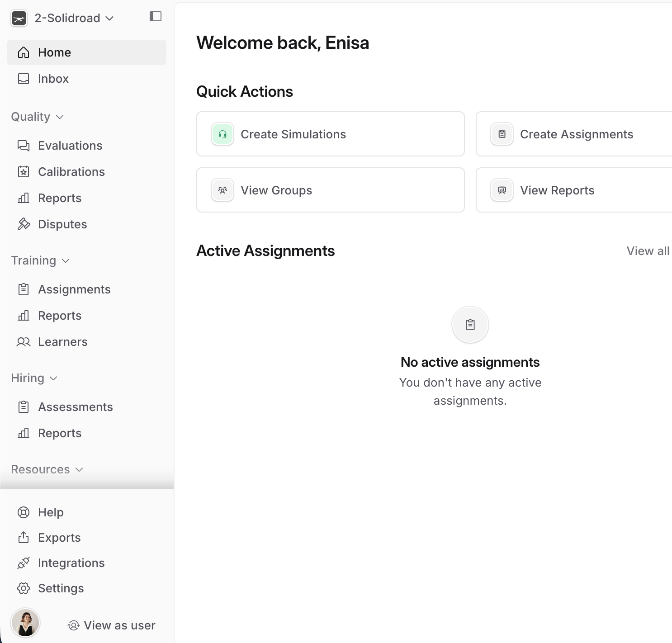672x643 pixels.
Task: Click the Welcome back, Enisa heading
Action: (283, 43)
